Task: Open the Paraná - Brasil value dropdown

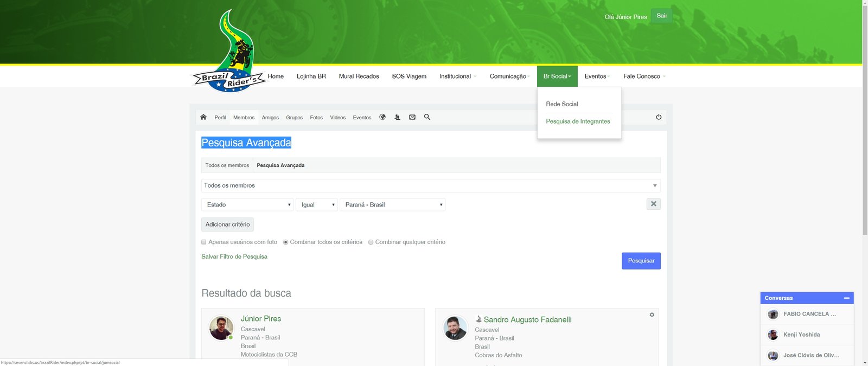Action: pos(393,204)
